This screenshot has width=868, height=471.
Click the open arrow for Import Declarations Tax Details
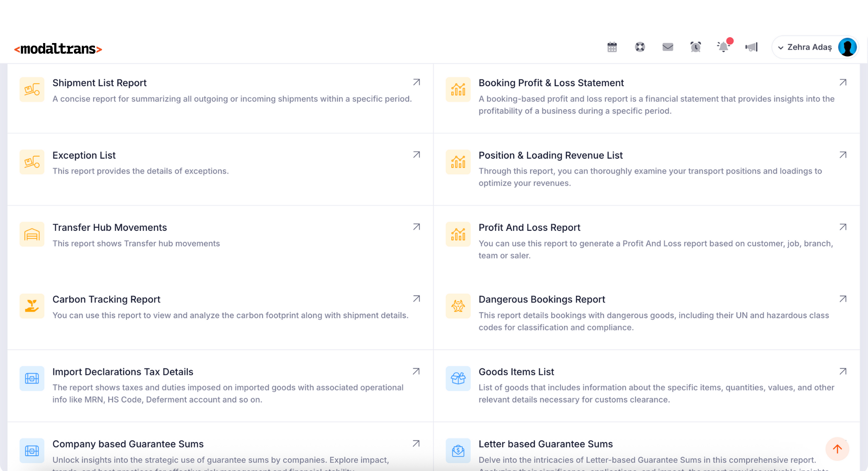416,371
